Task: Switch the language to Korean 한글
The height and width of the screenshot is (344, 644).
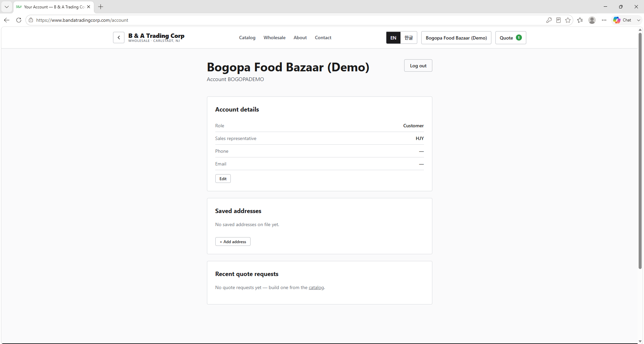Action: coord(409,38)
